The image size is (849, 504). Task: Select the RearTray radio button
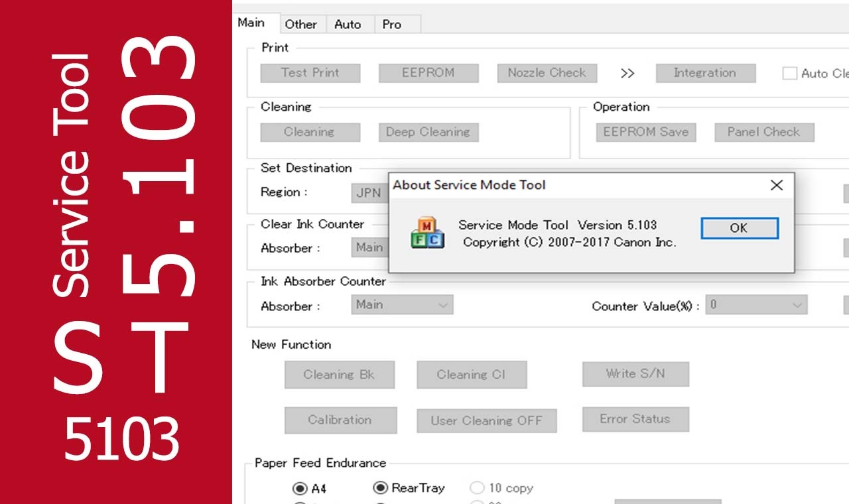click(380, 488)
